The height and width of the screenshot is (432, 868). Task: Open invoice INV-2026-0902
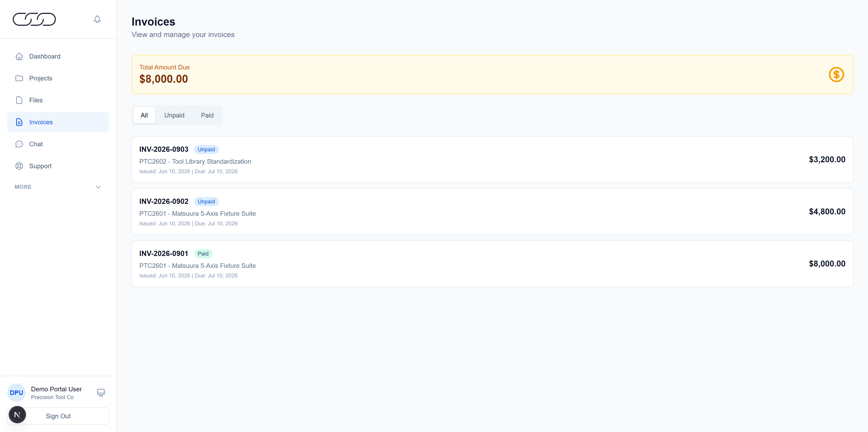(x=492, y=211)
